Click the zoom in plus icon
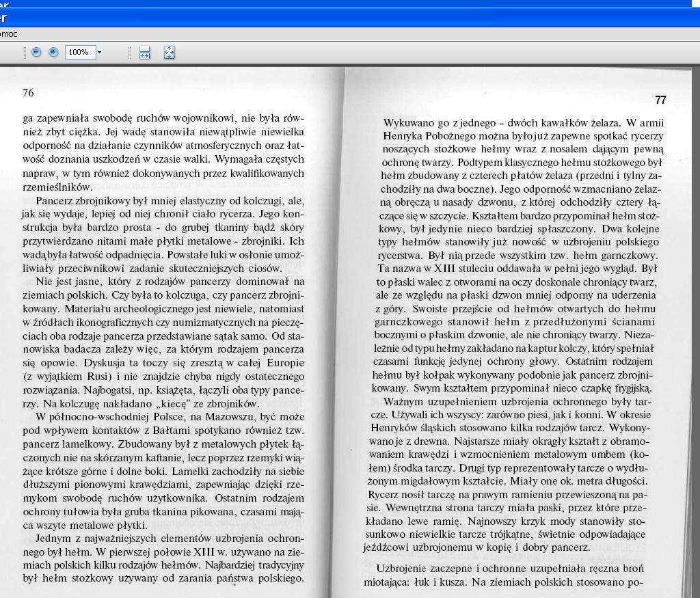Image resolution: width=700 pixels, height=598 pixels. click(x=53, y=52)
